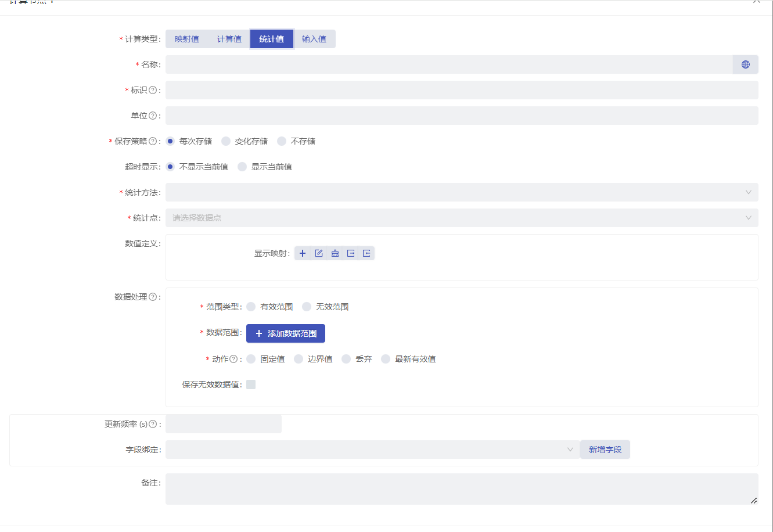Viewport: 773px width, 532px height.
Task: Click the 新增字段 button
Action: pos(605,450)
